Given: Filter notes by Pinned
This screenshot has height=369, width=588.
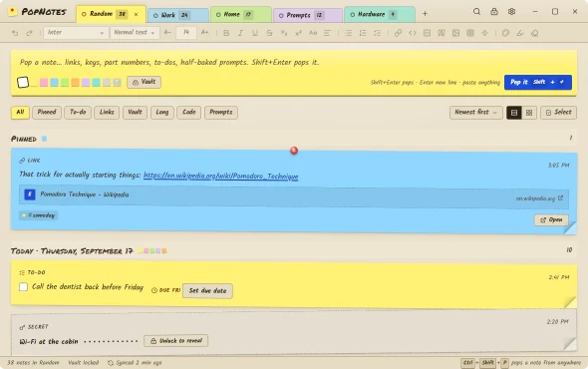Looking at the screenshot, I should click(x=47, y=113).
